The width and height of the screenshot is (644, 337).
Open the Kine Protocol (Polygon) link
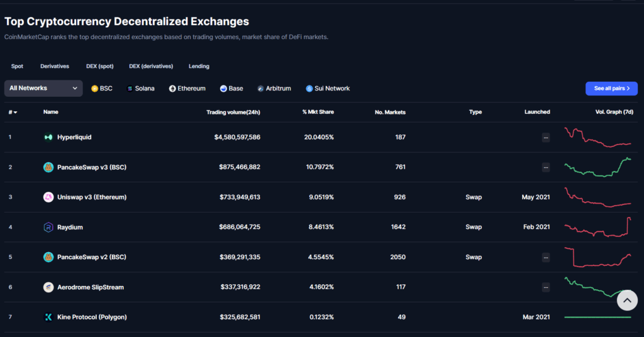click(92, 317)
